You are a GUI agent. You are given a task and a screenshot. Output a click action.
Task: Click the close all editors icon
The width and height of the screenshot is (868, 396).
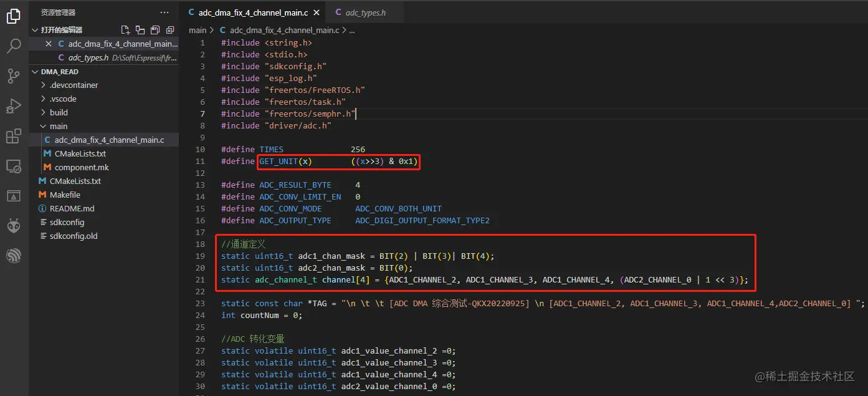click(x=169, y=30)
